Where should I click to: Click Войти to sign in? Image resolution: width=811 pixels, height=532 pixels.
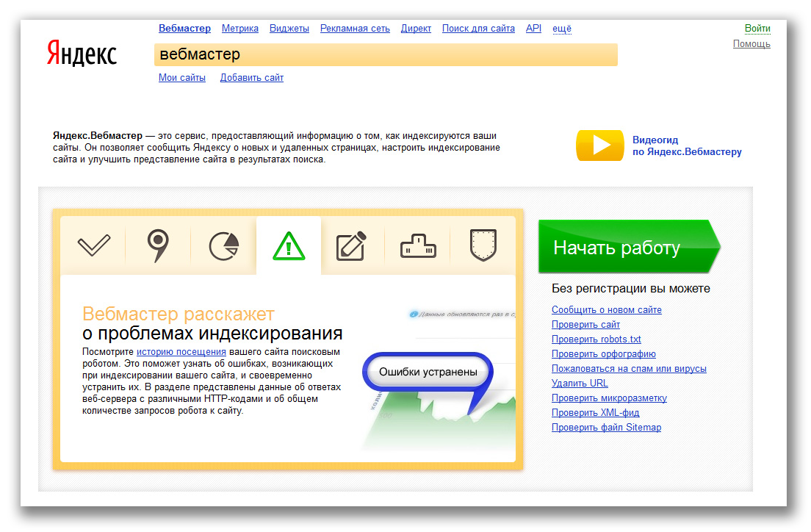pyautogui.click(x=757, y=29)
